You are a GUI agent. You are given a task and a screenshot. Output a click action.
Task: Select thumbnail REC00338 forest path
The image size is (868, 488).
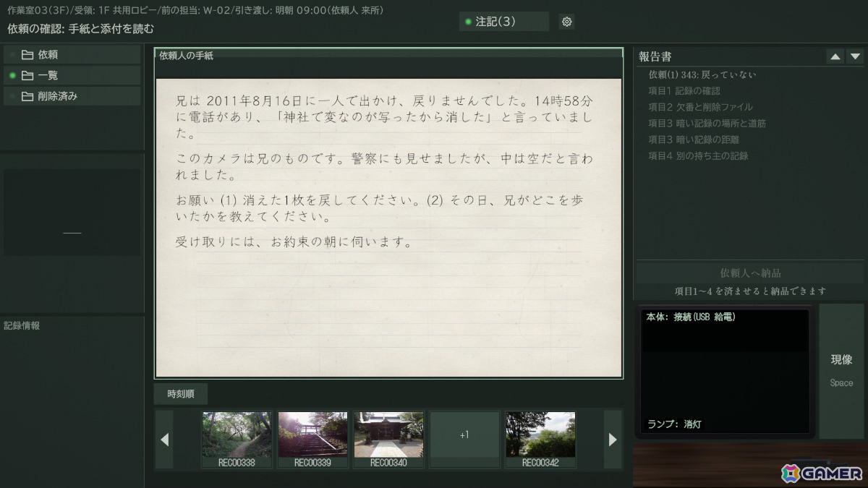237,440
